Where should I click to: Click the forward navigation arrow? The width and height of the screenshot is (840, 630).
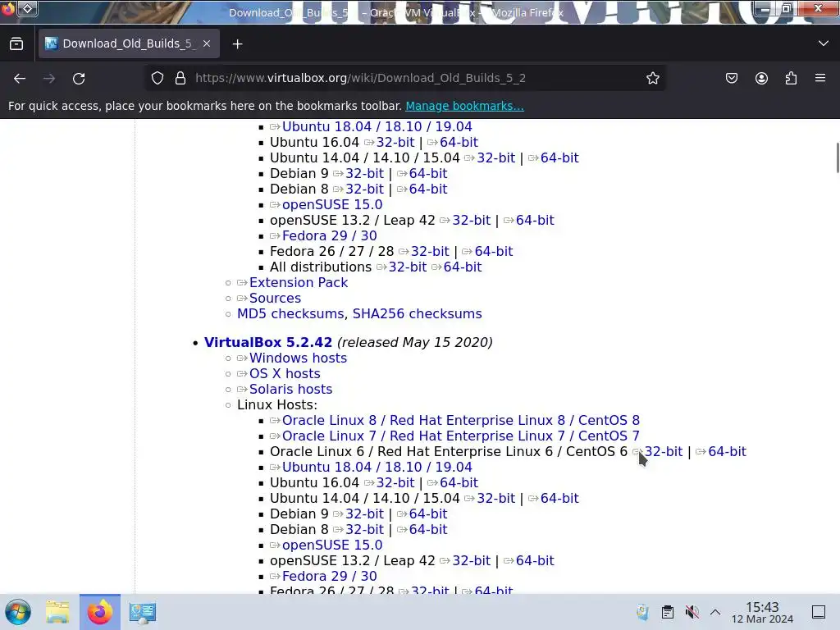(x=49, y=78)
